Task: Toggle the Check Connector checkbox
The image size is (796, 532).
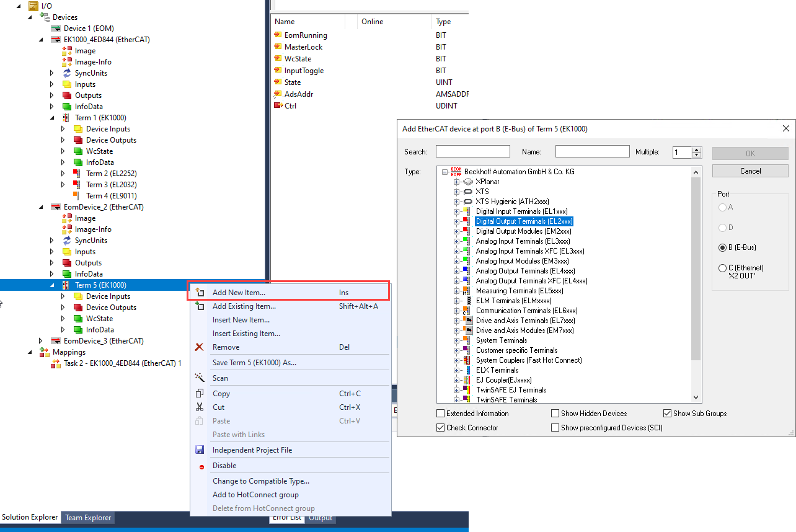Action: [441, 428]
